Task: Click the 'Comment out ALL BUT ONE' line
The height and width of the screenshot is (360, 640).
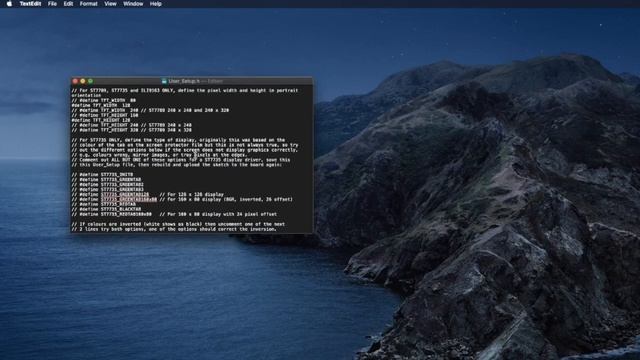Action: point(181,160)
